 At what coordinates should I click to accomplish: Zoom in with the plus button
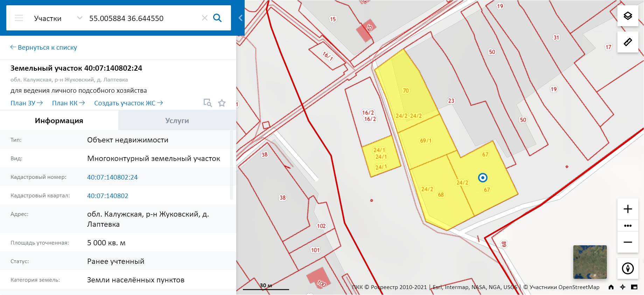(x=628, y=209)
